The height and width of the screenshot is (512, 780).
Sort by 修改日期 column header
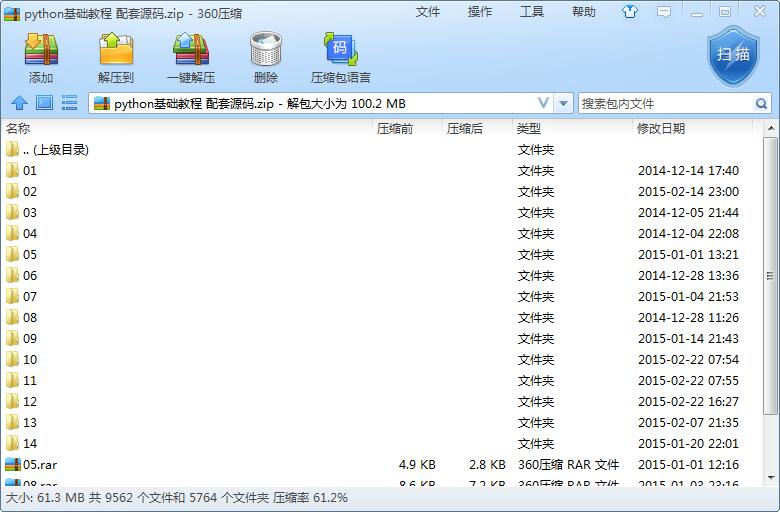point(661,128)
